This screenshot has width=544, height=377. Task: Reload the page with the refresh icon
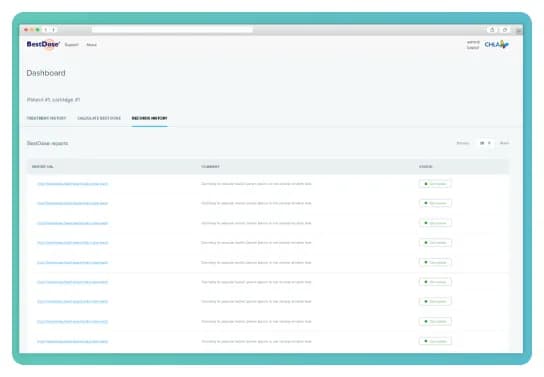tap(505, 30)
